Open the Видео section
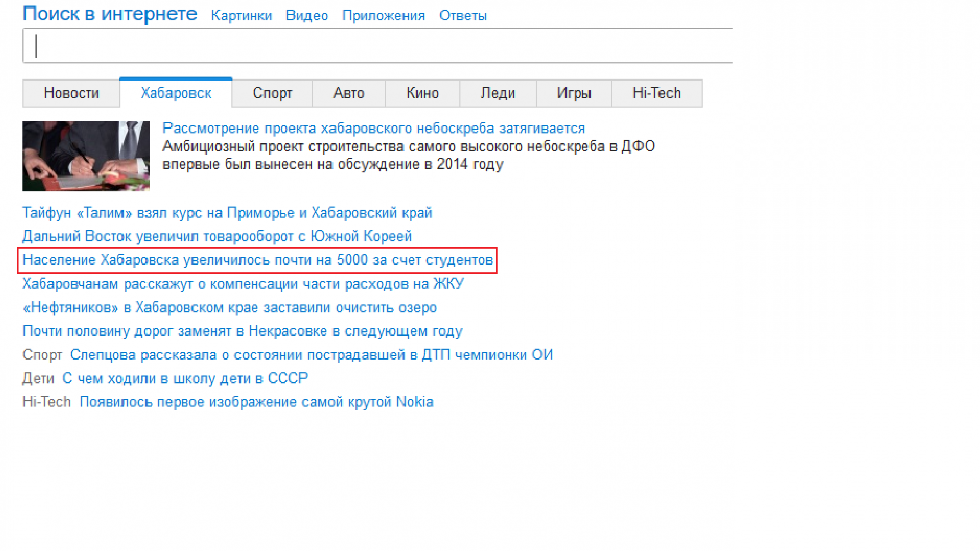Image resolution: width=980 pixels, height=551 pixels. coord(307,16)
